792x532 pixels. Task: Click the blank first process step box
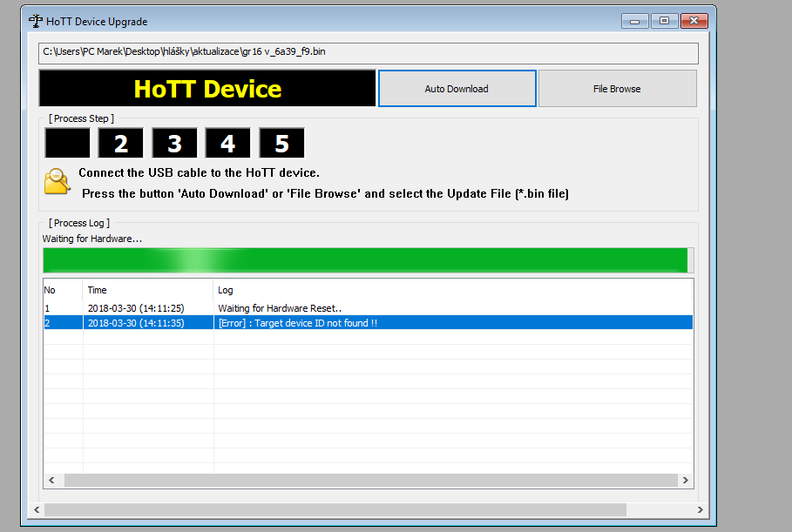pyautogui.click(x=67, y=143)
